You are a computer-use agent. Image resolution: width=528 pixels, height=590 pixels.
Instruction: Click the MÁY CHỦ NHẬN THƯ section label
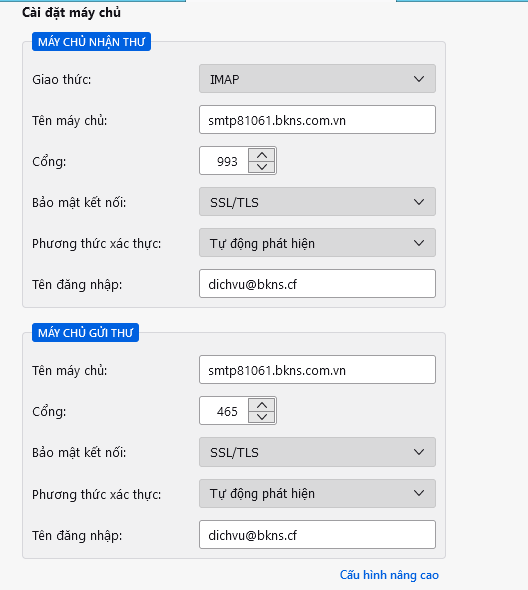point(91,42)
